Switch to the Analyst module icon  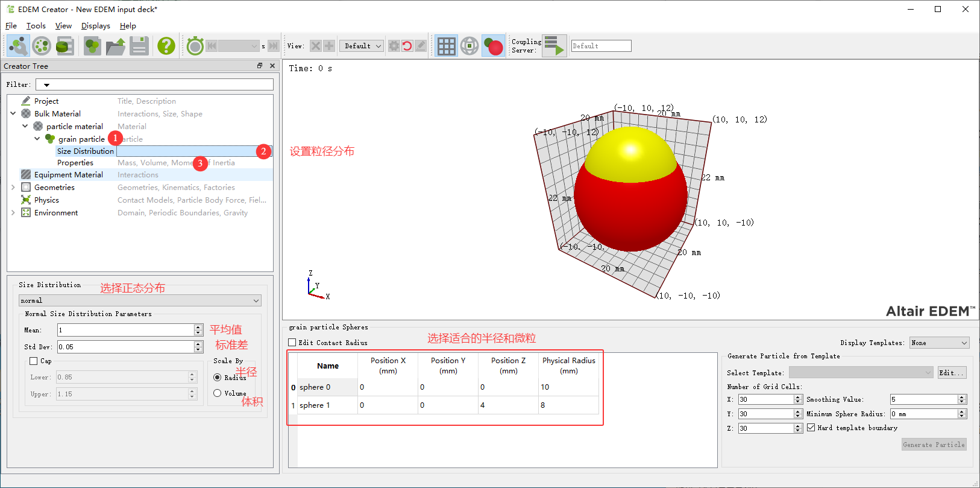click(x=64, y=46)
